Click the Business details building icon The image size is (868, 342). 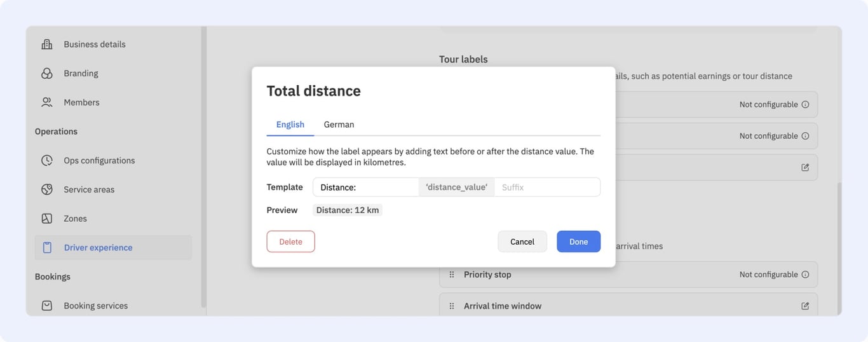click(47, 44)
